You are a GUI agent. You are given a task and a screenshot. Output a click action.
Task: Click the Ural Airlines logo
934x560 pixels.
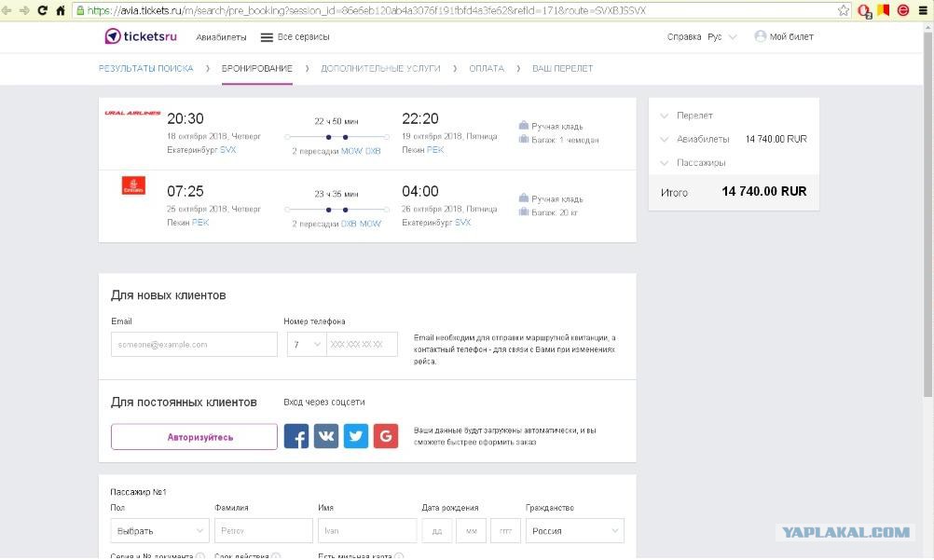(132, 113)
